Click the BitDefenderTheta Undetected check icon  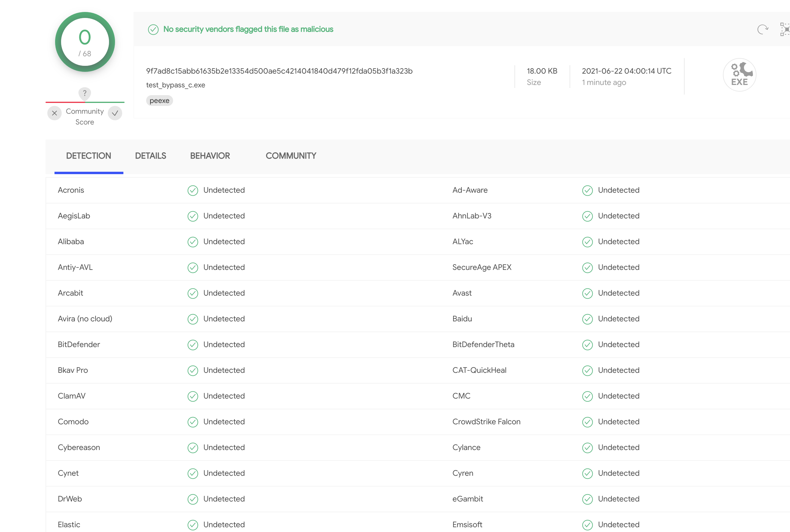coord(587,345)
